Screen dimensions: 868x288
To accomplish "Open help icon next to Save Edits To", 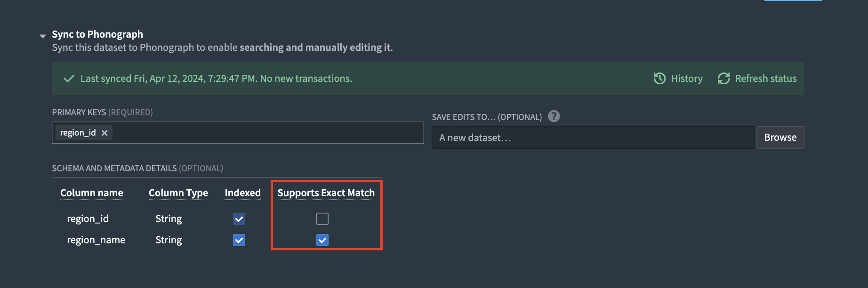I will [554, 116].
